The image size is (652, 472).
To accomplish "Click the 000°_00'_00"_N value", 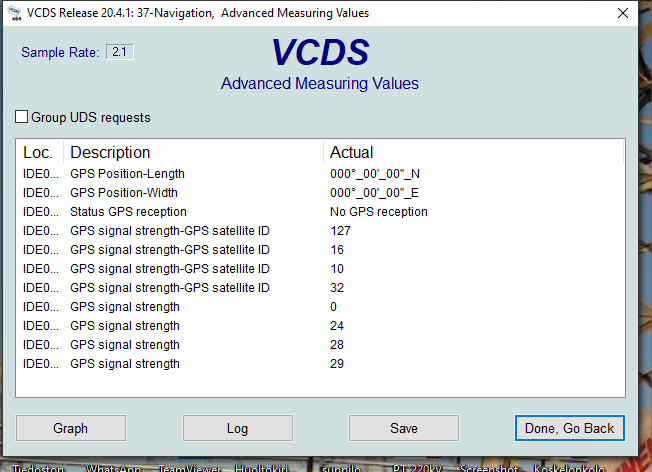I will click(x=375, y=174).
